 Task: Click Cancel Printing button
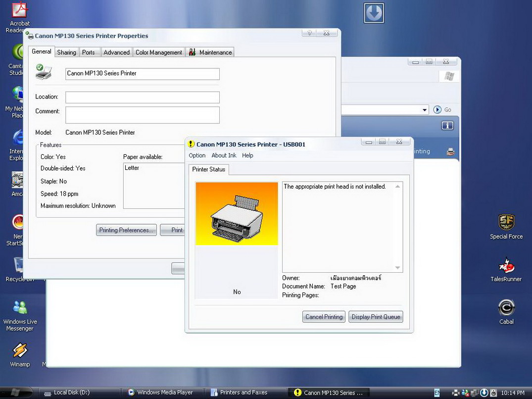point(324,316)
